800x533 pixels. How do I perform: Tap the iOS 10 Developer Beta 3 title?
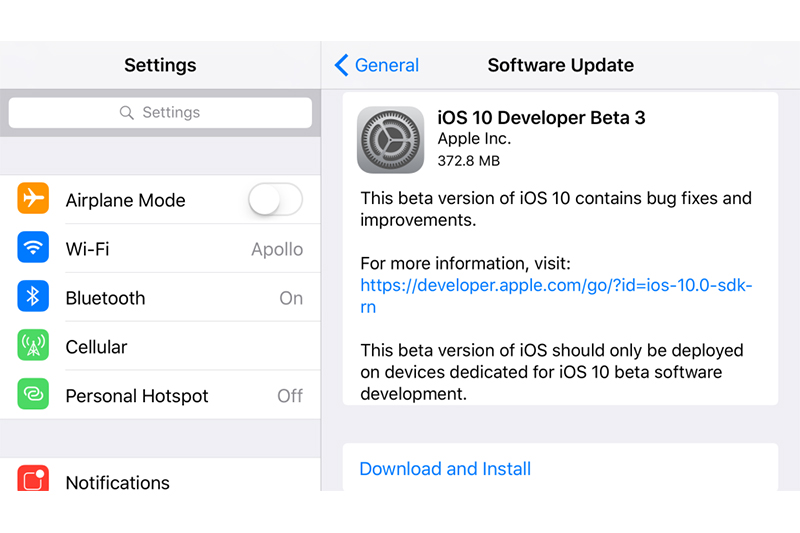[541, 118]
